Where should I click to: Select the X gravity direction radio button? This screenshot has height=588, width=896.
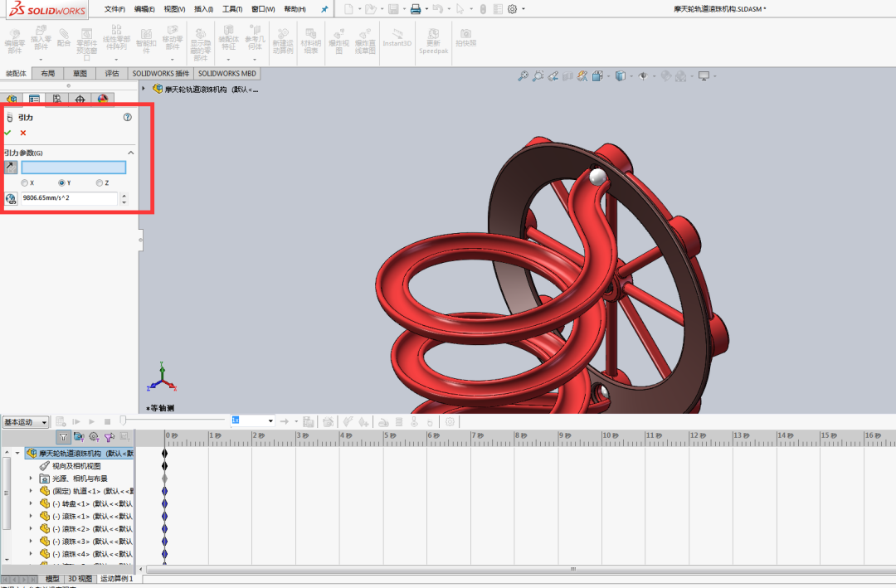(24, 183)
